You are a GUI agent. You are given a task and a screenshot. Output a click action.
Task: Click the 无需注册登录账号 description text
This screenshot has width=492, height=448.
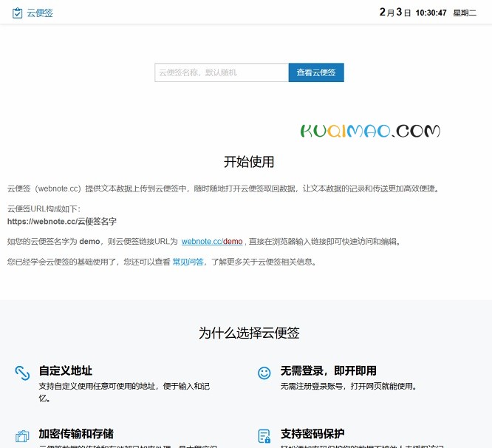pos(349,386)
